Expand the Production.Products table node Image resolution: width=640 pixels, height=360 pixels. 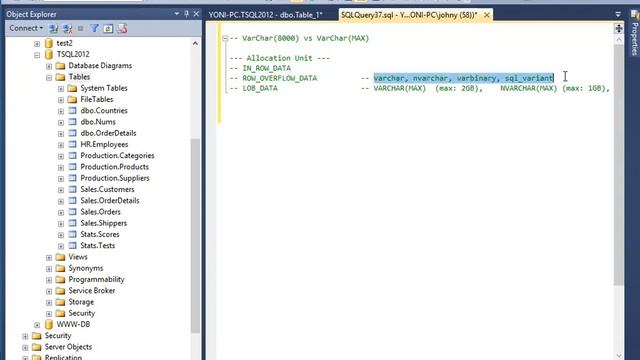click(61, 167)
